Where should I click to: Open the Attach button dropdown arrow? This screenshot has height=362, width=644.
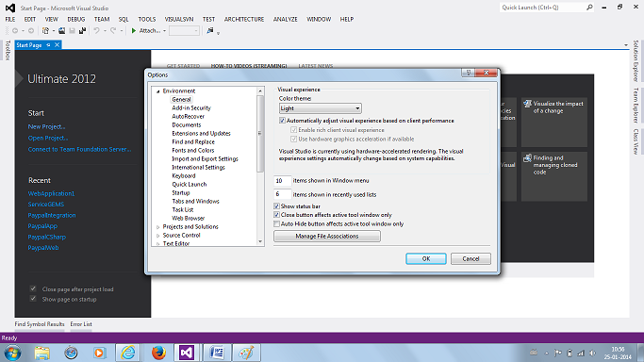point(164,31)
